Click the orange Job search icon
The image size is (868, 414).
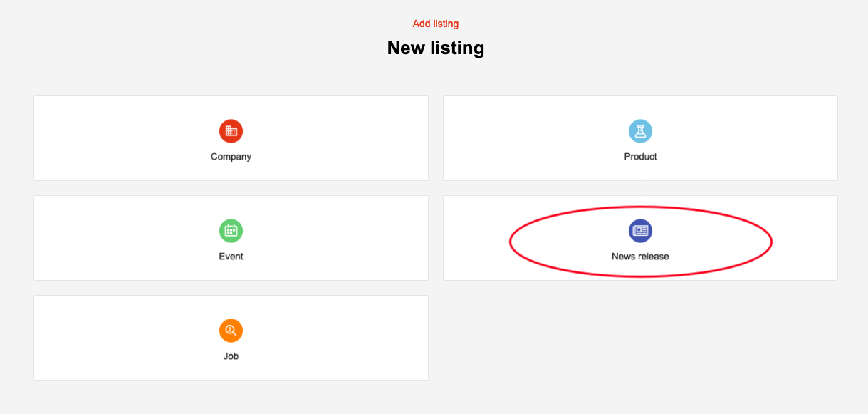231,331
